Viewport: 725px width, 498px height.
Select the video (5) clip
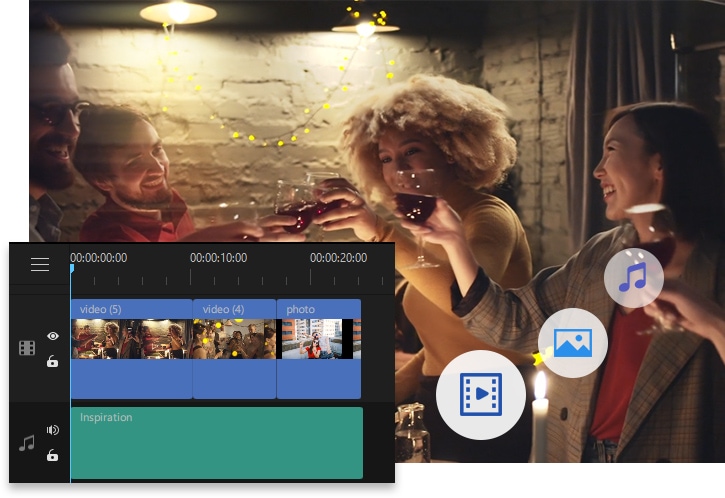pos(131,348)
